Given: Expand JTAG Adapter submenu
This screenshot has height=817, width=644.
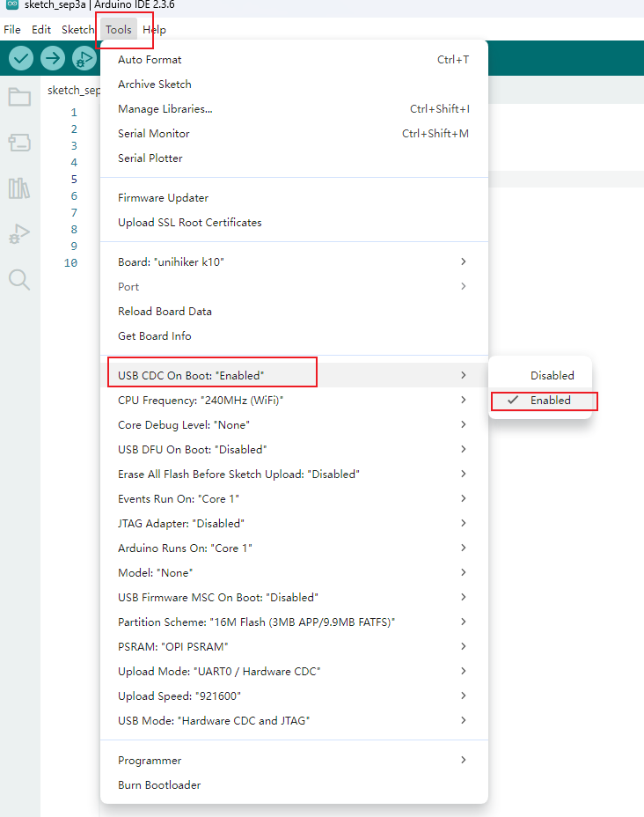Looking at the screenshot, I should coord(294,523).
